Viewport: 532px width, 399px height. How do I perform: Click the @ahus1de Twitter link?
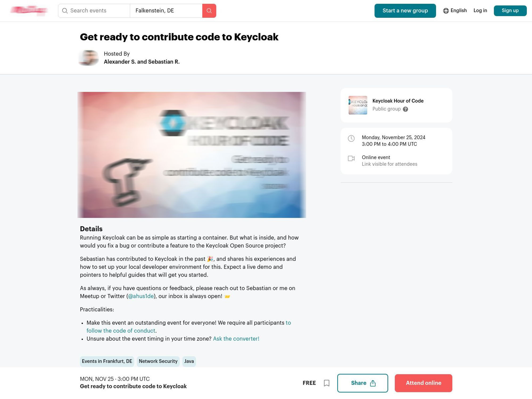click(141, 296)
